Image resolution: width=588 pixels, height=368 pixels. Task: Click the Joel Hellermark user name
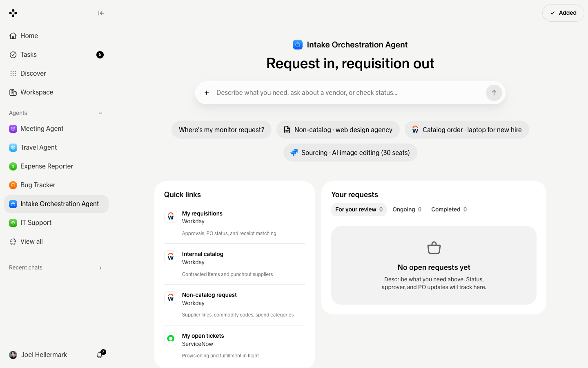coord(44,355)
